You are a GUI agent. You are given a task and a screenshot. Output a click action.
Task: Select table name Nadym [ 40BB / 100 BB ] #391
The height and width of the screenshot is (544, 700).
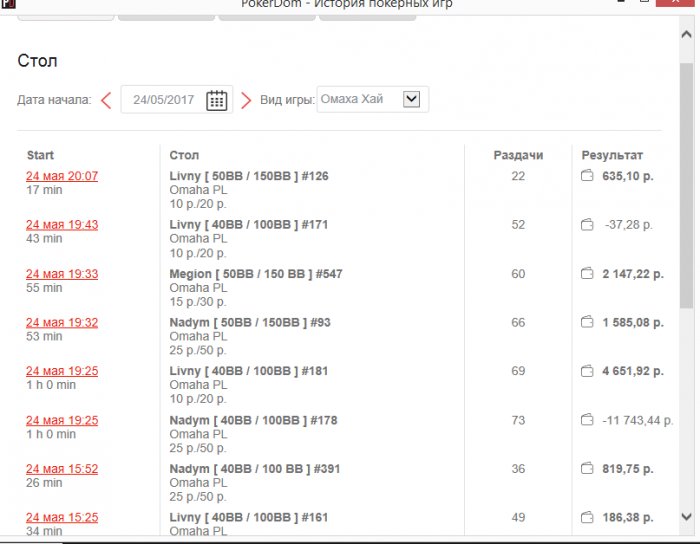coord(254,469)
